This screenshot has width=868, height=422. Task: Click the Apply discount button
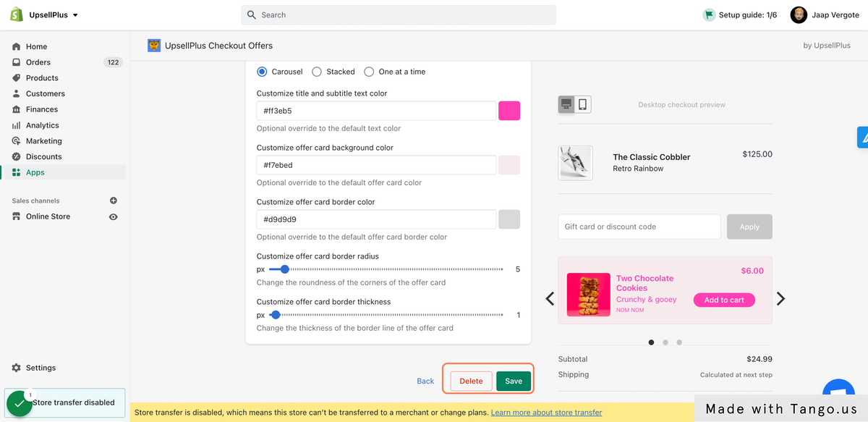click(749, 227)
